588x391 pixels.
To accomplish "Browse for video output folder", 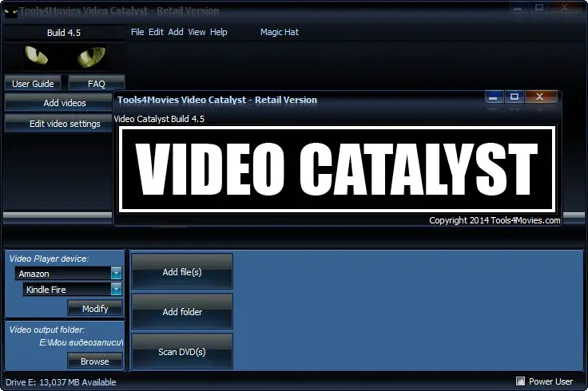I will click(95, 361).
